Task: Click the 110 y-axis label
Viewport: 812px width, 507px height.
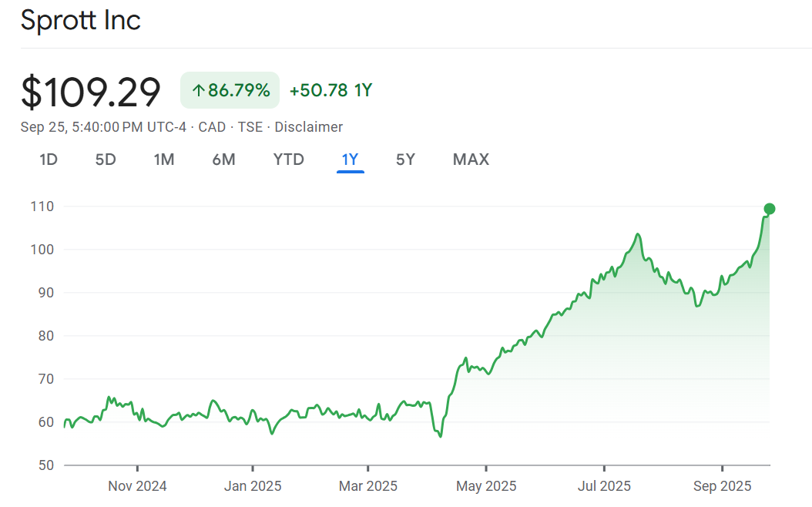Action: (42, 206)
